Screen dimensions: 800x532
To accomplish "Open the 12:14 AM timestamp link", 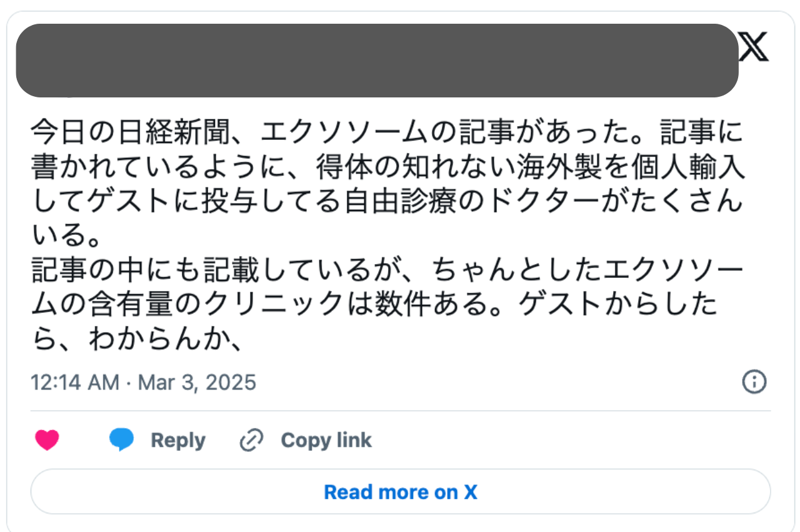I will (x=75, y=382).
